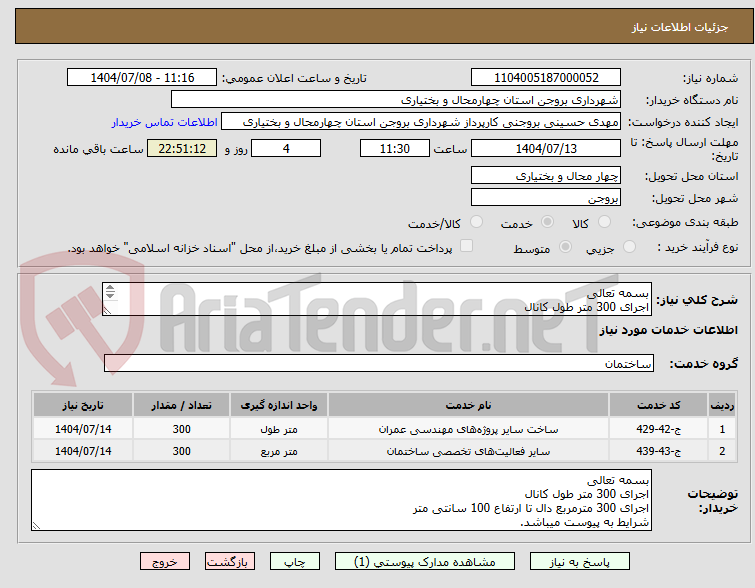The width and height of the screenshot is (755, 588).
Task: Click the تعداد / مقدار column header
Action: coord(182,405)
